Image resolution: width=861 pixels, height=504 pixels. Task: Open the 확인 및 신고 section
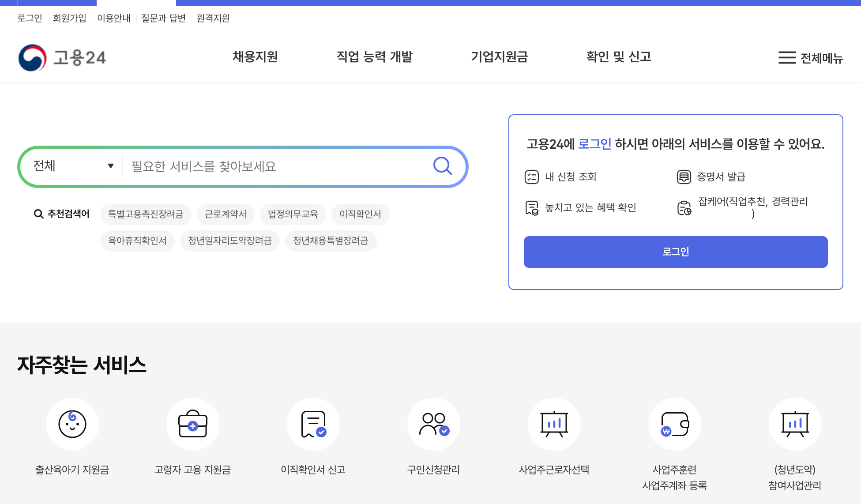[619, 57]
